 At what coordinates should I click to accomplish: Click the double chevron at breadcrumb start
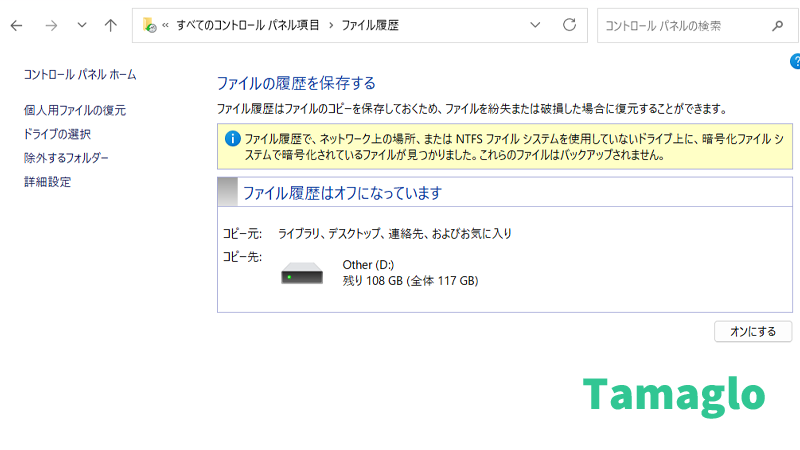point(165,25)
